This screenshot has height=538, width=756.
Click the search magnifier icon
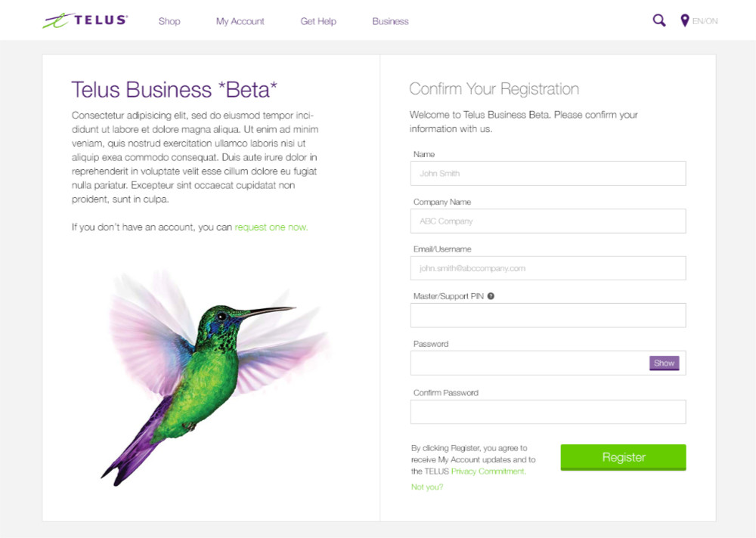658,20
